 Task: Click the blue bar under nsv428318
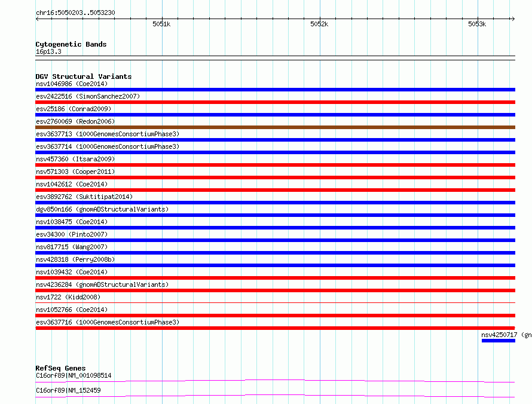pos(275,265)
